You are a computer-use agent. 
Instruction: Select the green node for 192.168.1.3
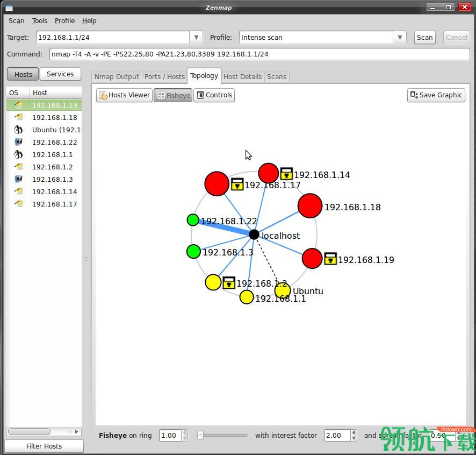coord(193,251)
